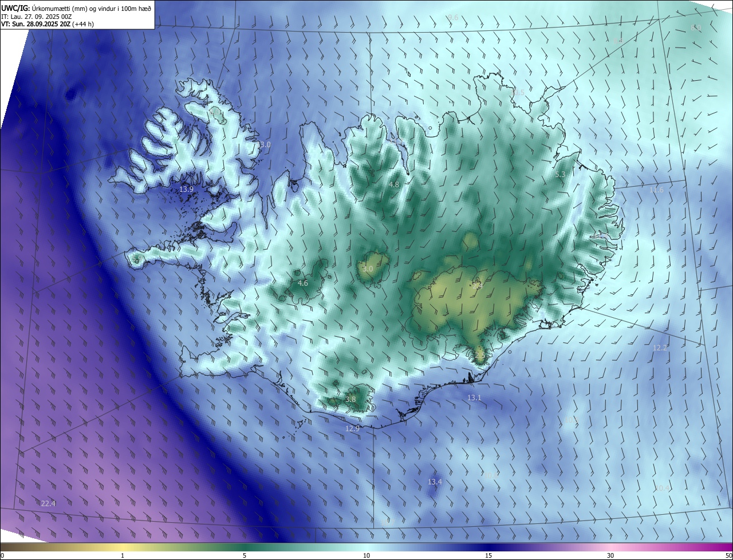733x560 pixels.
Task: Click the 2.5 value label on the southern glacier tip
Action: pyautogui.click(x=480, y=356)
